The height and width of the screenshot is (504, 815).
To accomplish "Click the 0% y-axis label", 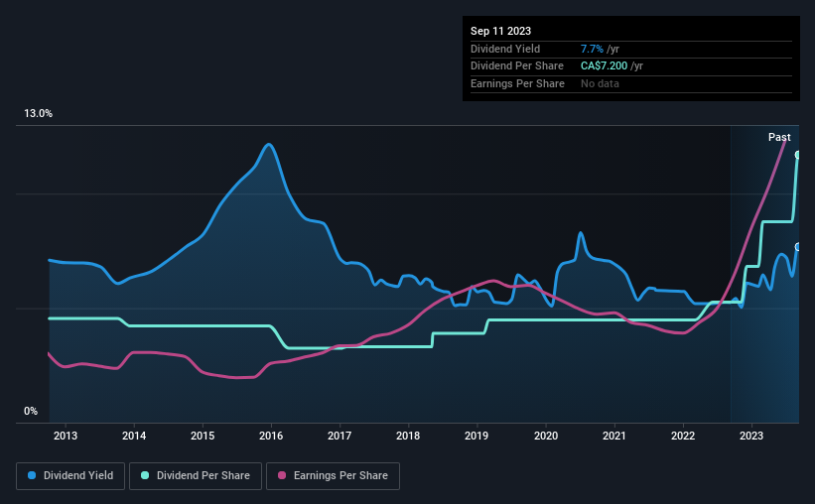I will tap(31, 411).
